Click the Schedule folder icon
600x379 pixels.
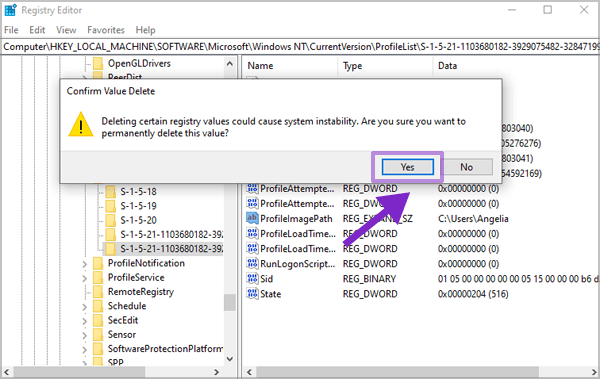point(98,306)
